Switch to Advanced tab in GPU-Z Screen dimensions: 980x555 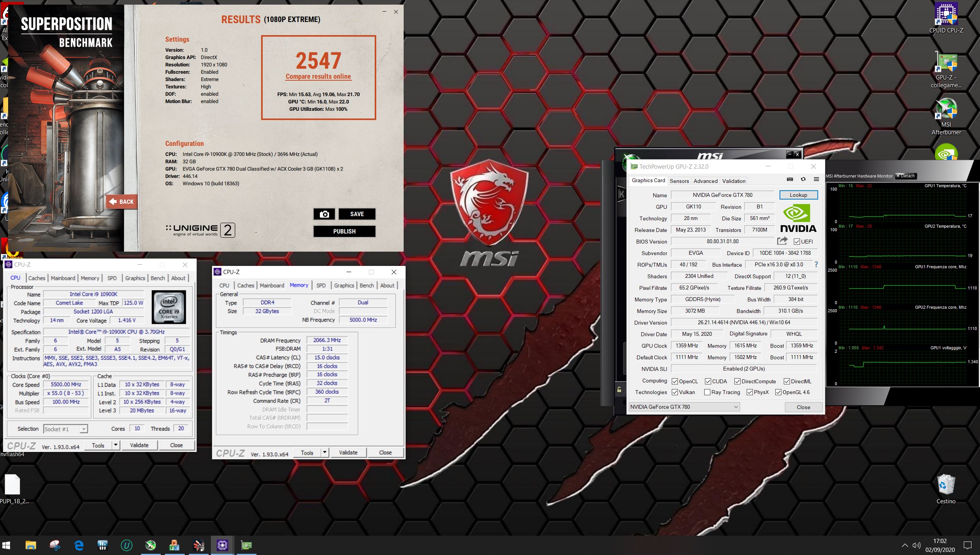pos(705,181)
